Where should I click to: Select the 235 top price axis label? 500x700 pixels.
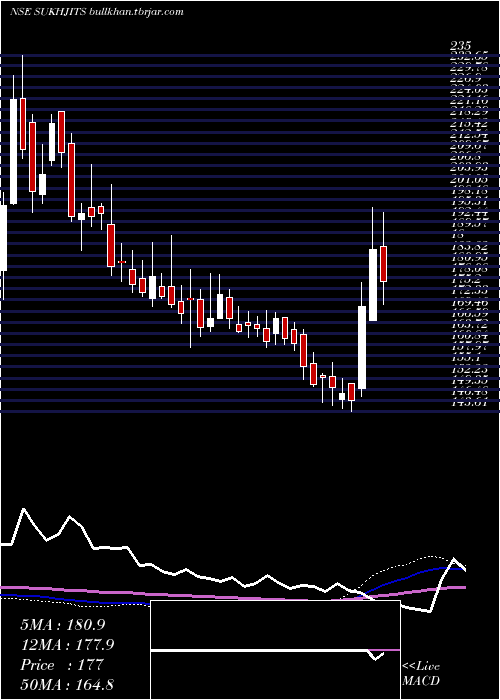(460, 46)
